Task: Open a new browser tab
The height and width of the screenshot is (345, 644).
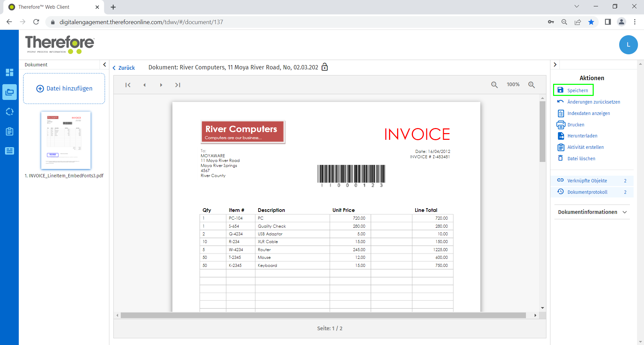Action: point(113,7)
